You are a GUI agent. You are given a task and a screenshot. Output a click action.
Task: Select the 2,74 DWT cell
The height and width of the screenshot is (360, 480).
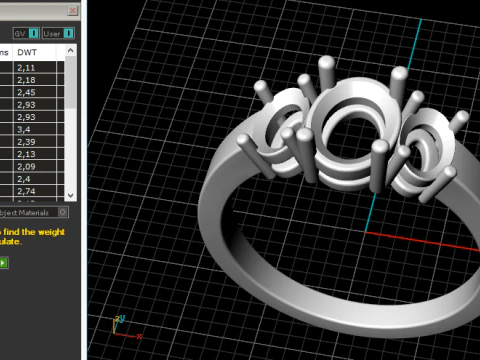tap(34, 191)
